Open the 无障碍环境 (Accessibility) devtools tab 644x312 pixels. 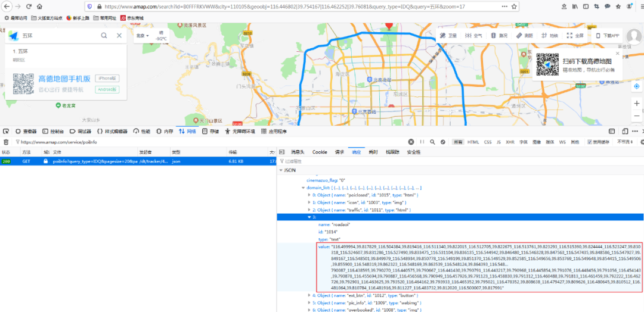click(240, 132)
